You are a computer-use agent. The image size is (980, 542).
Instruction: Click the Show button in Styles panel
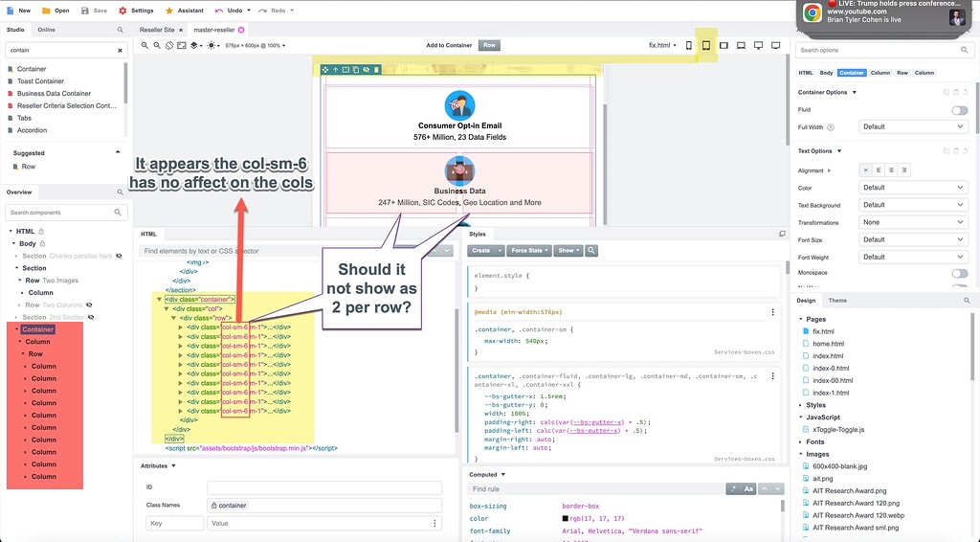pos(568,251)
